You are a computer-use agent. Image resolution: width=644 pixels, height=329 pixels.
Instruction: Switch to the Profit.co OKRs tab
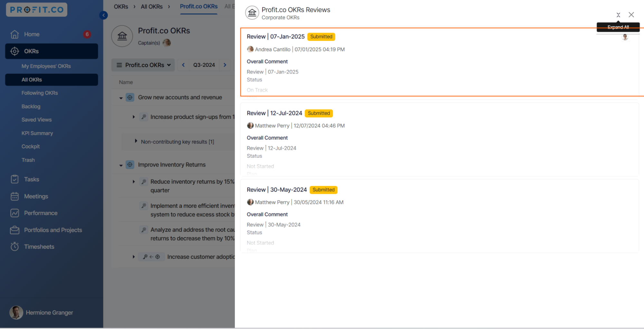198,6
